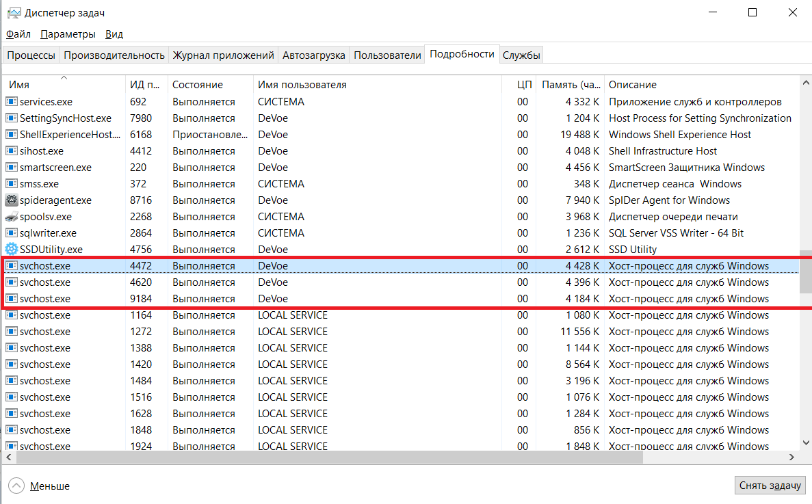Sort by the Состояние column header
This screenshot has height=504, width=812.
[x=198, y=85]
